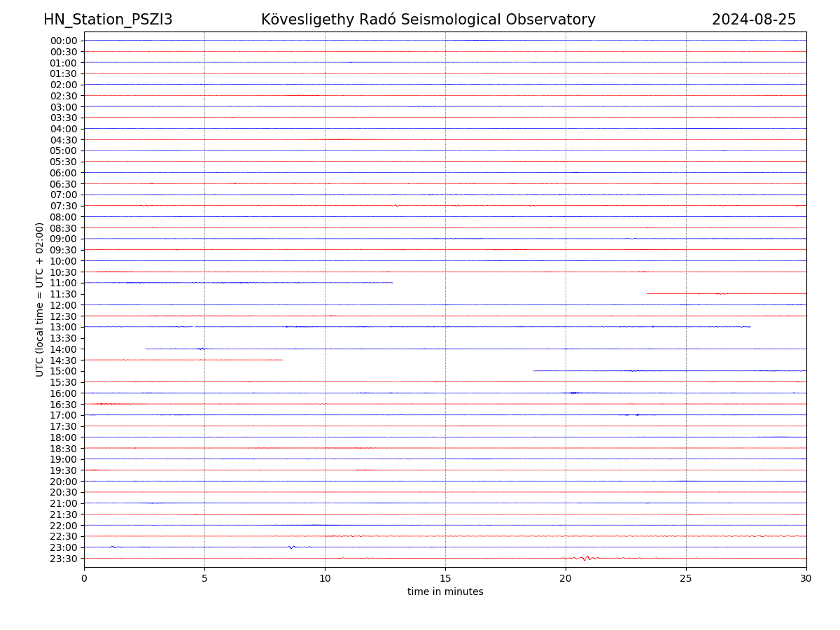The width and height of the screenshot is (840, 630).
Task: Select the x-axis tick label 25
Action: [686, 578]
